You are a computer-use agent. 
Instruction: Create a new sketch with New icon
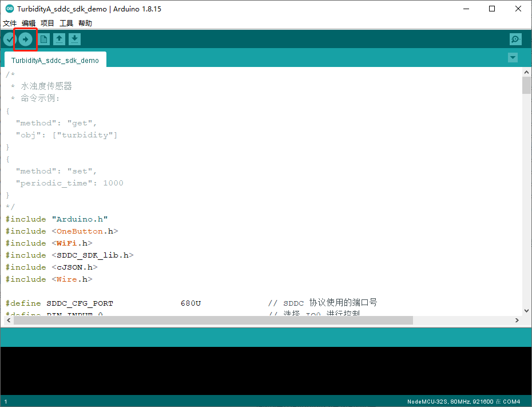pos(44,39)
